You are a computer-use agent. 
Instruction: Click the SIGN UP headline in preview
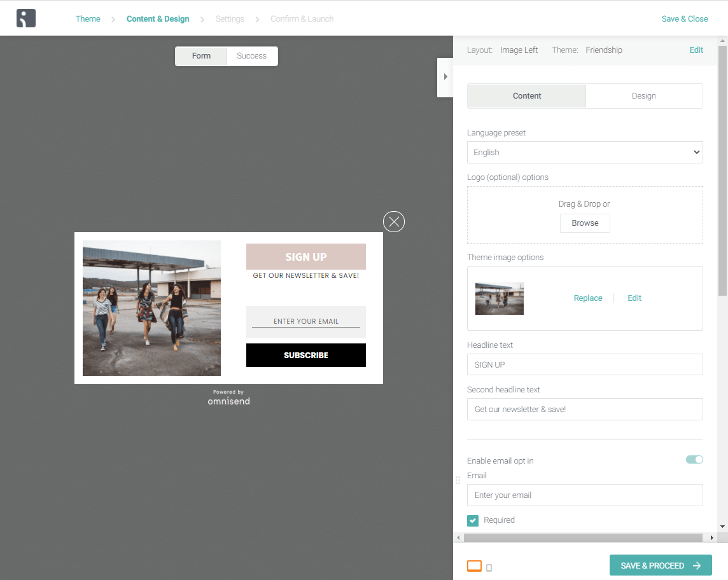pyautogui.click(x=306, y=257)
